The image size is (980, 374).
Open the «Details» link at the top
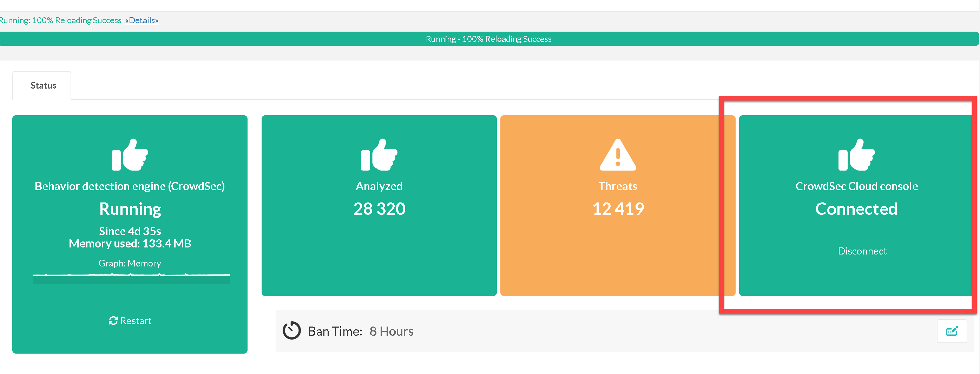tap(142, 20)
